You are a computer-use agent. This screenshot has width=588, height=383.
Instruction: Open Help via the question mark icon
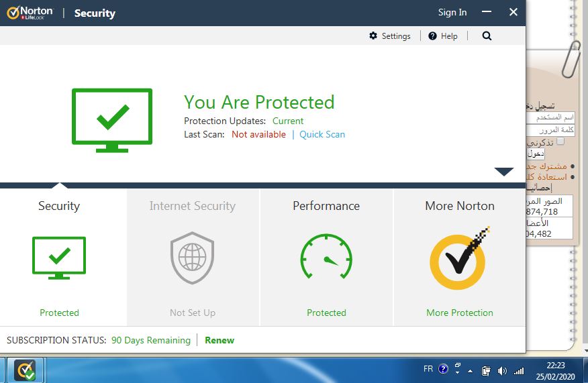tap(432, 36)
